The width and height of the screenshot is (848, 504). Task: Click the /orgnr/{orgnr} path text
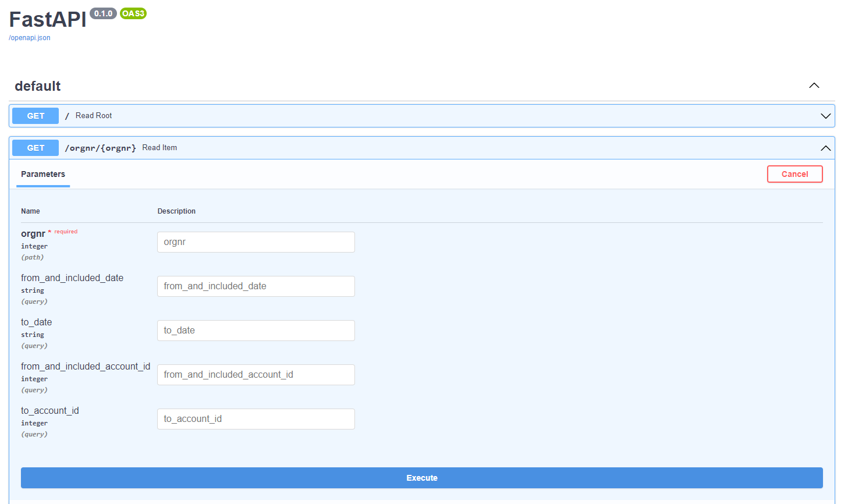coord(100,148)
